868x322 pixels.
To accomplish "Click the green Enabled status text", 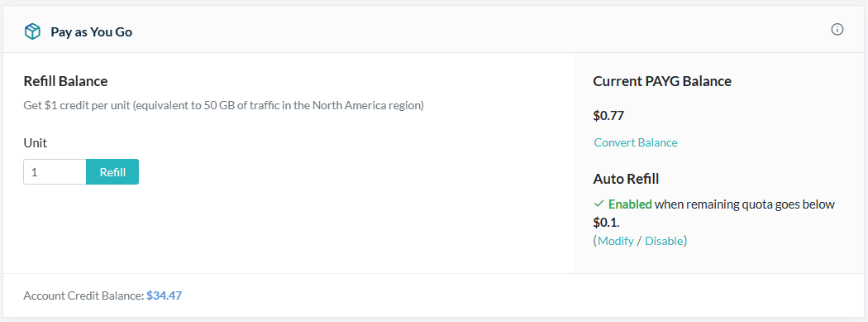I will 630,204.
